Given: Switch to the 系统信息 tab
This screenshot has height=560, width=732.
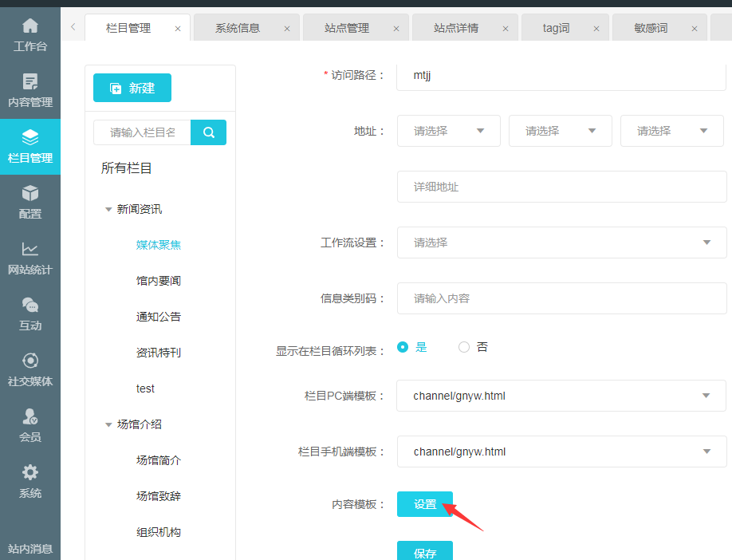Looking at the screenshot, I should click(x=238, y=28).
